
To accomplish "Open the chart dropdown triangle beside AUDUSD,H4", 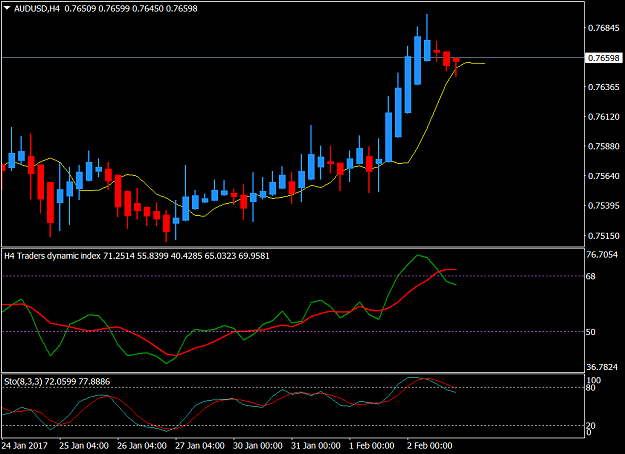I will click(x=7, y=7).
